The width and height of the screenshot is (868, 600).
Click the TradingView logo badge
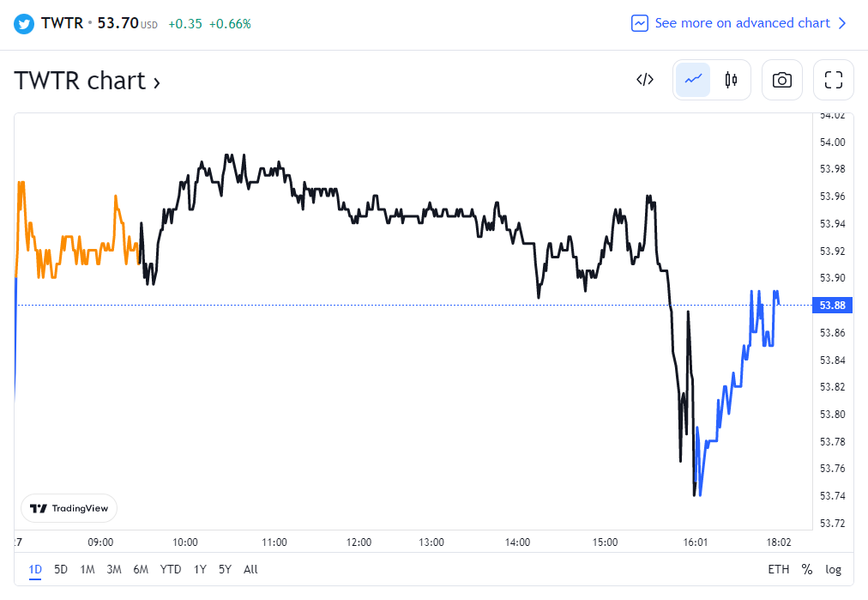click(69, 508)
